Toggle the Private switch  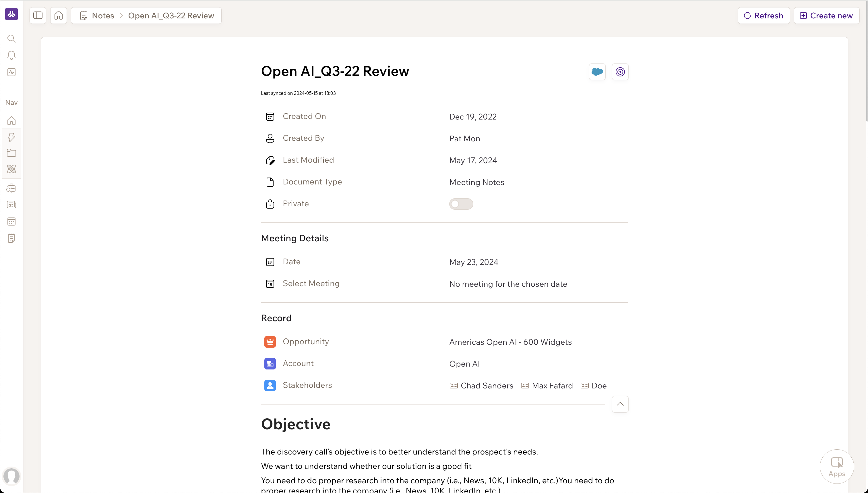click(461, 204)
